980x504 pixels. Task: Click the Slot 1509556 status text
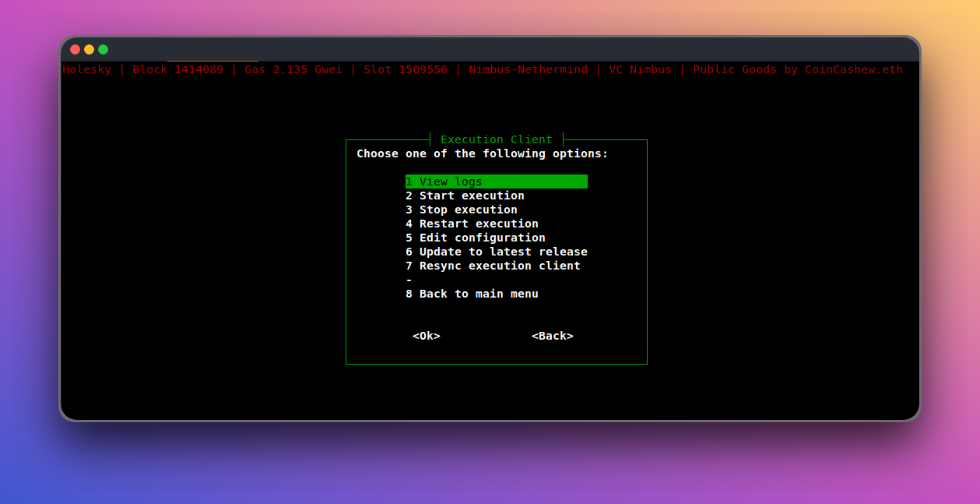coord(406,69)
